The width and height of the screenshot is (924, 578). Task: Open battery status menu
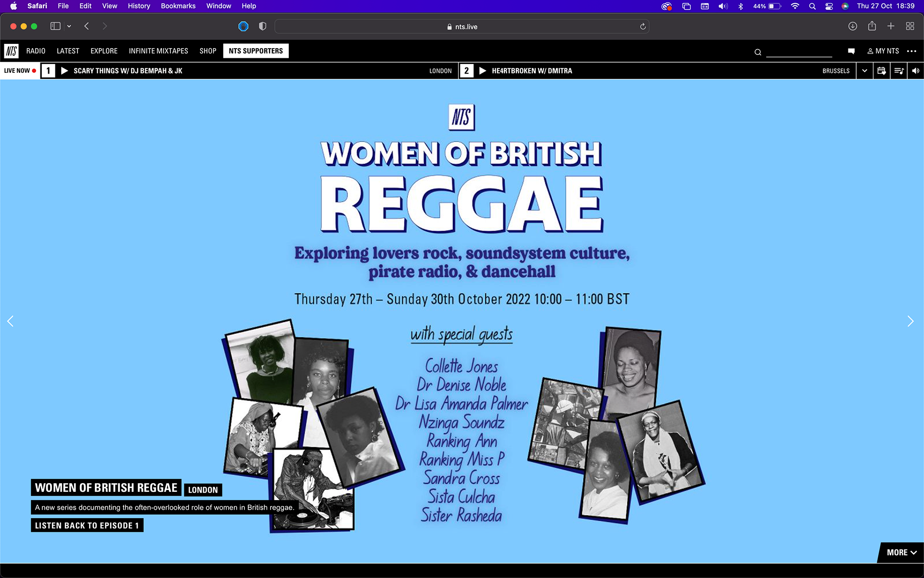coord(767,6)
